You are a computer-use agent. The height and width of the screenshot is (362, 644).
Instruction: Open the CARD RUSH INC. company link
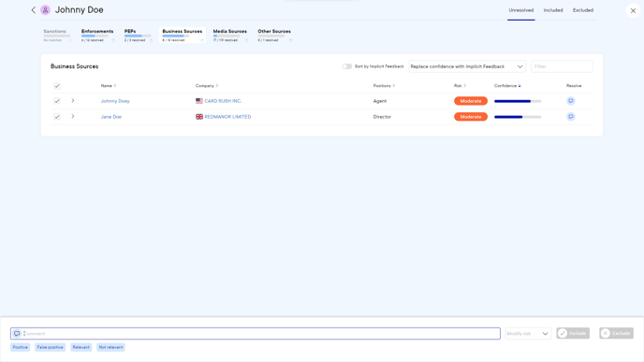(x=223, y=101)
